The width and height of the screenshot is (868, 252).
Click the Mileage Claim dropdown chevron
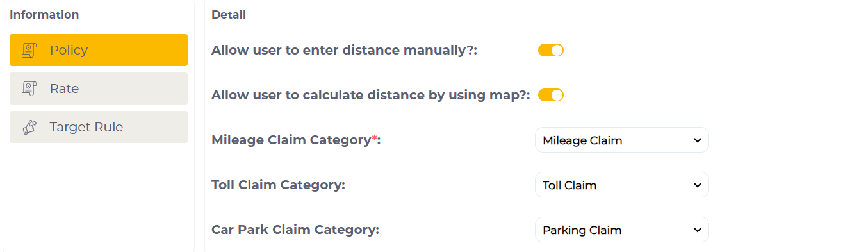pyautogui.click(x=698, y=140)
